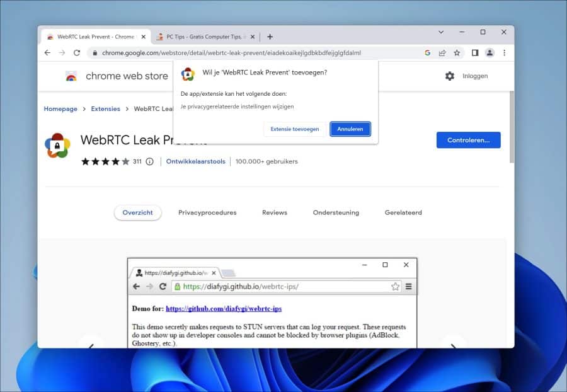Switch to WebRTC Leak Prevent tab
Screen dimensions: 567x392
pyautogui.click(x=96, y=37)
